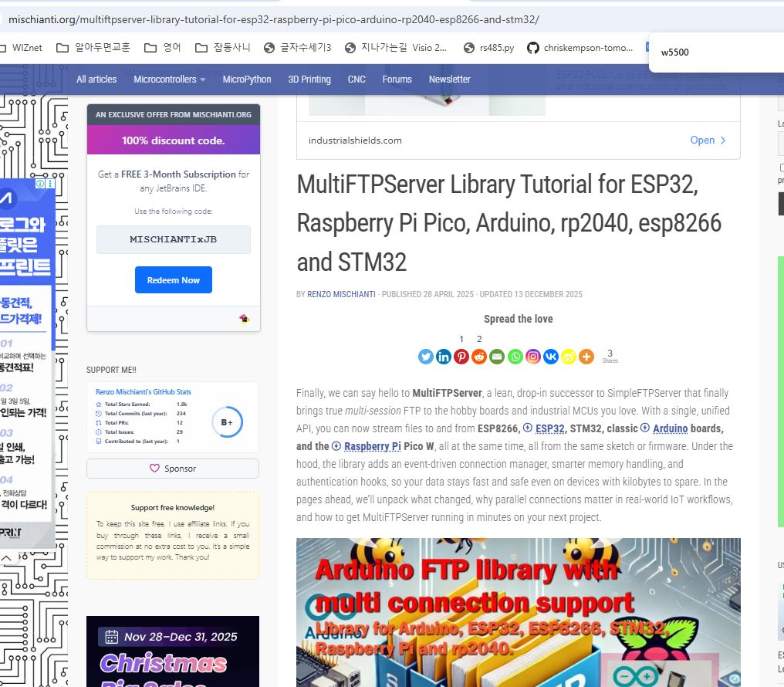Share the article by email icon
784x687 pixels.
[x=497, y=357]
